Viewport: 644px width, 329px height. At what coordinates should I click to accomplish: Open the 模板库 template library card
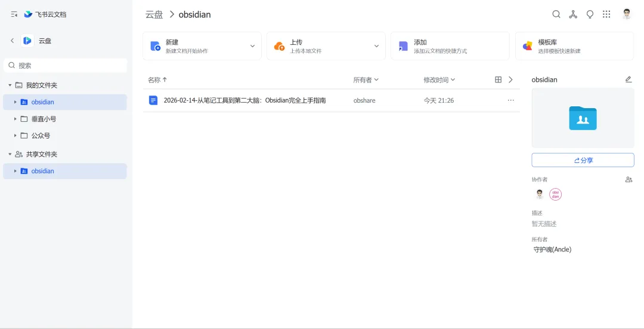pyautogui.click(x=574, y=46)
